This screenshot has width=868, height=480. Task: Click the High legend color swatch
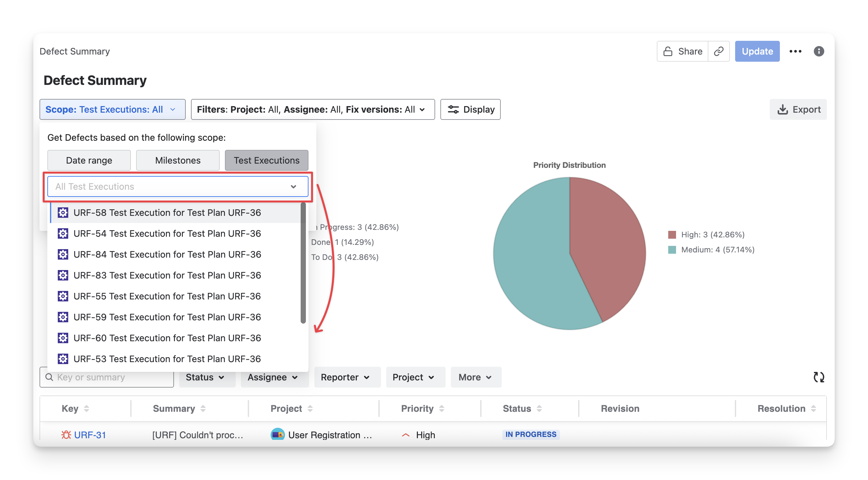(x=672, y=234)
